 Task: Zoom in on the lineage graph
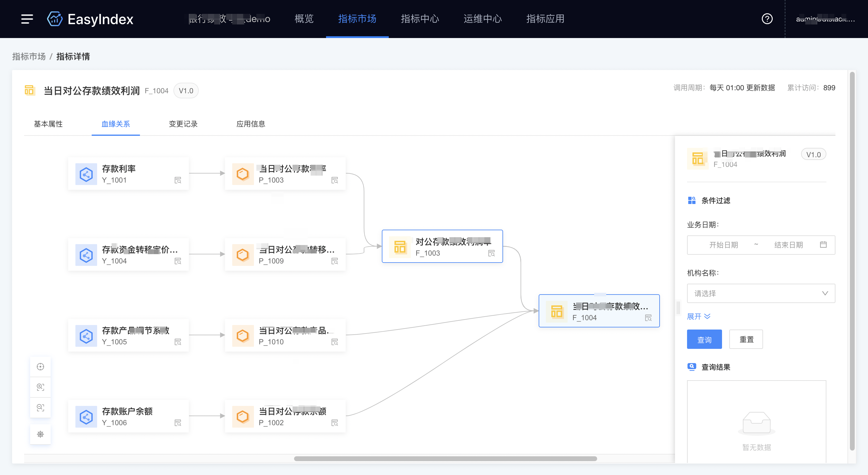[40, 387]
